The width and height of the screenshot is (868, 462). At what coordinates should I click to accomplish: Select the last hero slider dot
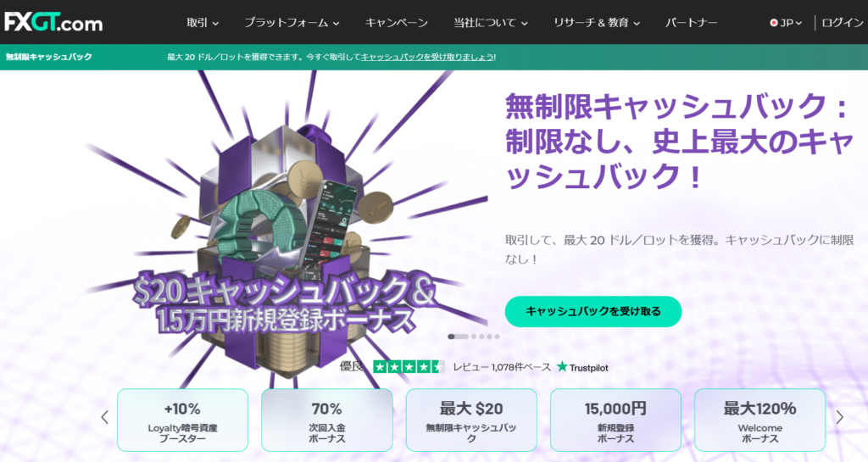point(497,337)
